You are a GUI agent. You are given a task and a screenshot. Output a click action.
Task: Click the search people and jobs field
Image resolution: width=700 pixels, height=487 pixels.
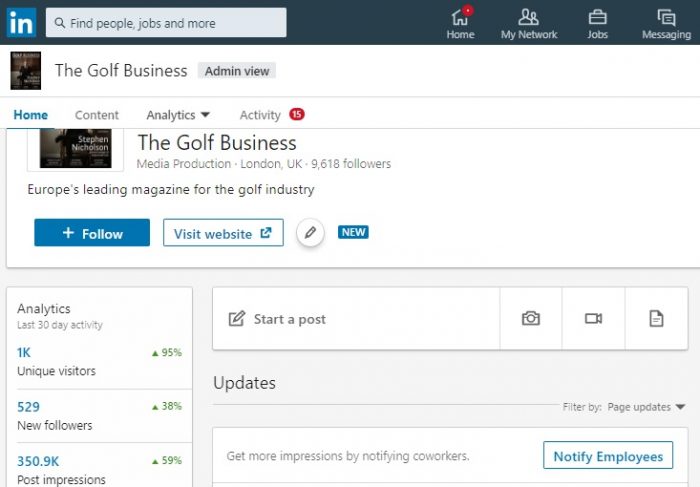click(x=166, y=23)
